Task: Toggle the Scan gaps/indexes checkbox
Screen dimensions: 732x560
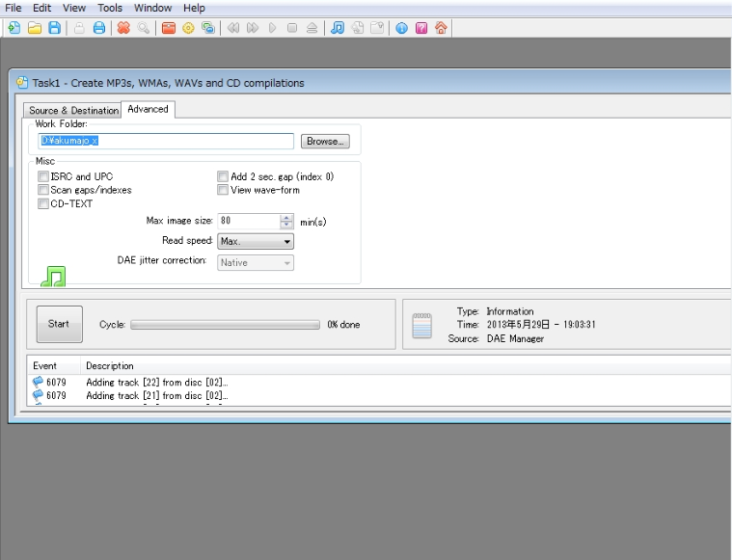Action: point(43,190)
